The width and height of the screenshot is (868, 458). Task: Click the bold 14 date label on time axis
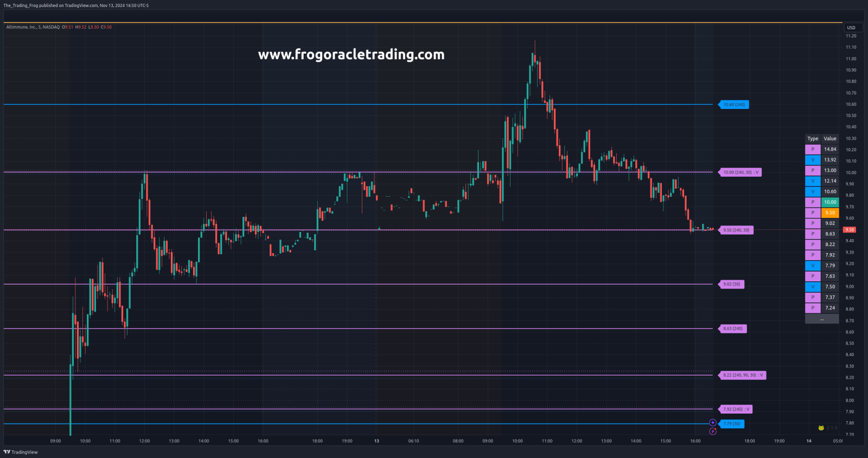coord(809,441)
